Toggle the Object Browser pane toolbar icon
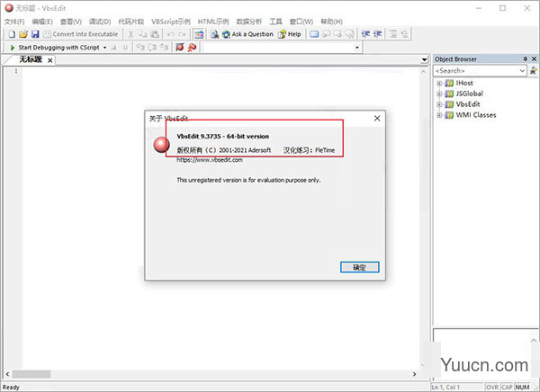 pyautogui.click(x=199, y=34)
